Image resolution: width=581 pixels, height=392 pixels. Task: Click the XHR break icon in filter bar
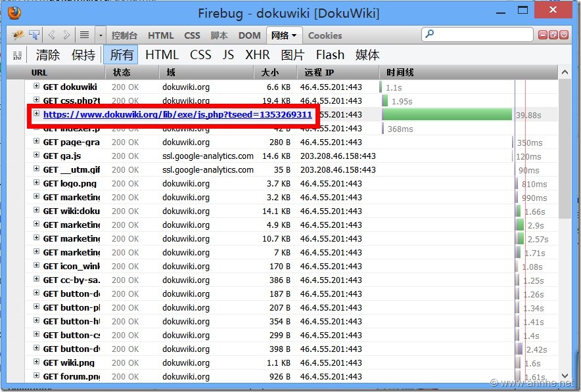coord(18,56)
